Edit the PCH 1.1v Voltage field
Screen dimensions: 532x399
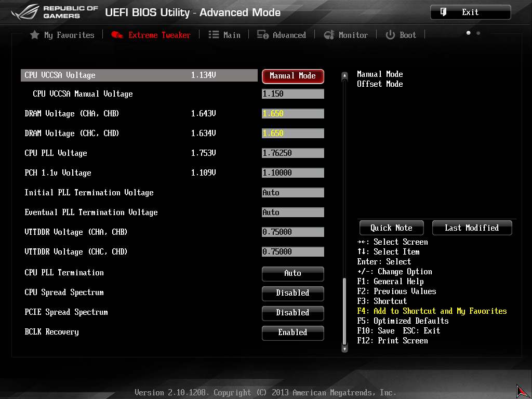[x=293, y=172]
